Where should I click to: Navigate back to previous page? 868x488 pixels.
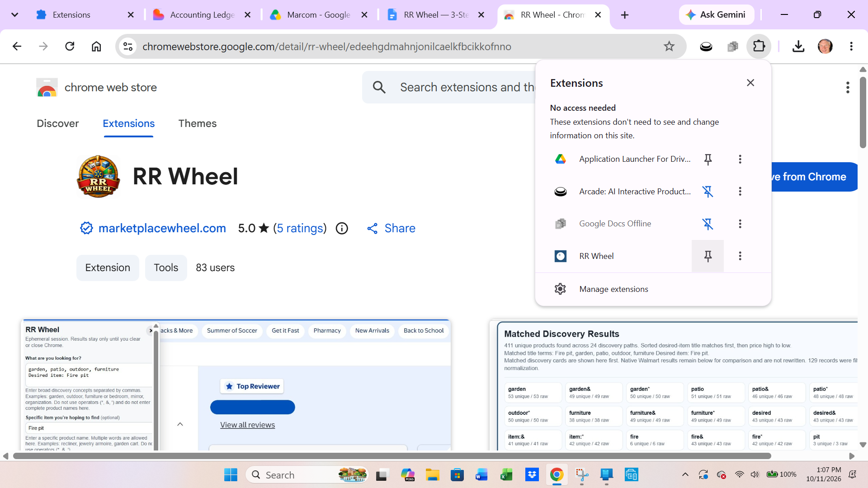17,46
